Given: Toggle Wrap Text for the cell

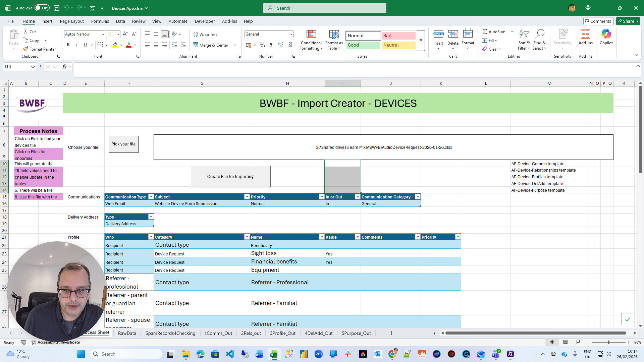Looking at the screenshot, I should click(x=205, y=34).
